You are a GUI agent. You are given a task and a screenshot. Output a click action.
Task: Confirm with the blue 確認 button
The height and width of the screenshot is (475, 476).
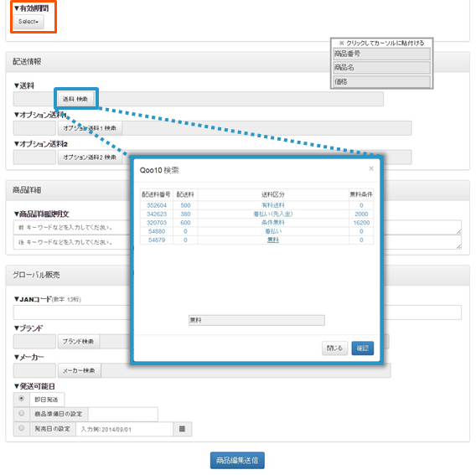(363, 349)
